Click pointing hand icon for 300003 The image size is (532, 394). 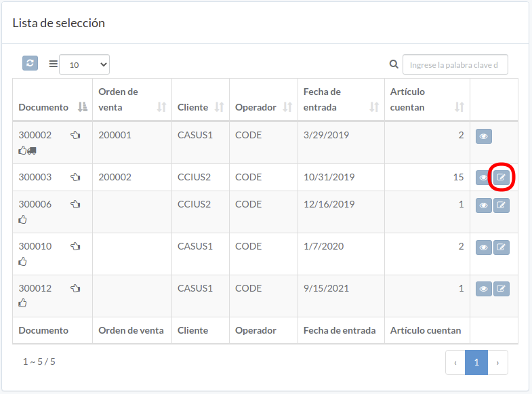[75, 177]
